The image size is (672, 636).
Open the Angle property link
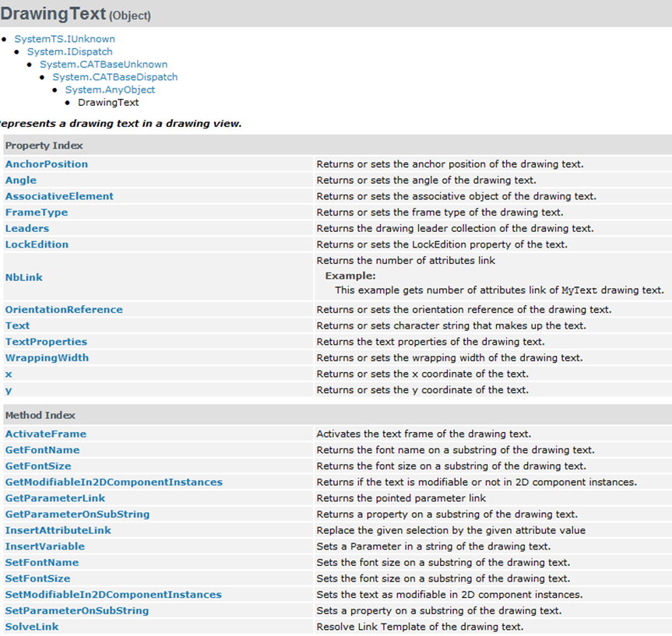(x=21, y=181)
